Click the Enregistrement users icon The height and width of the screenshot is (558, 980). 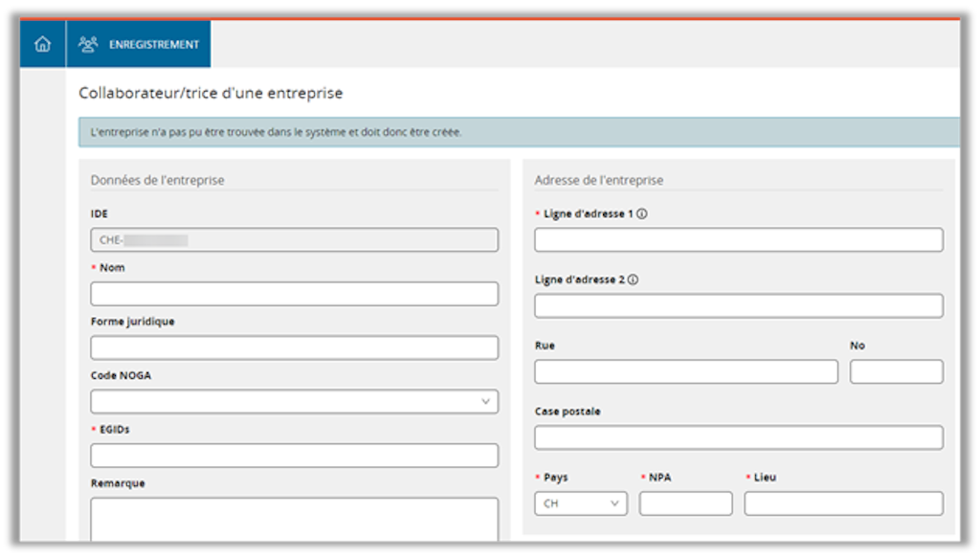coord(88,44)
